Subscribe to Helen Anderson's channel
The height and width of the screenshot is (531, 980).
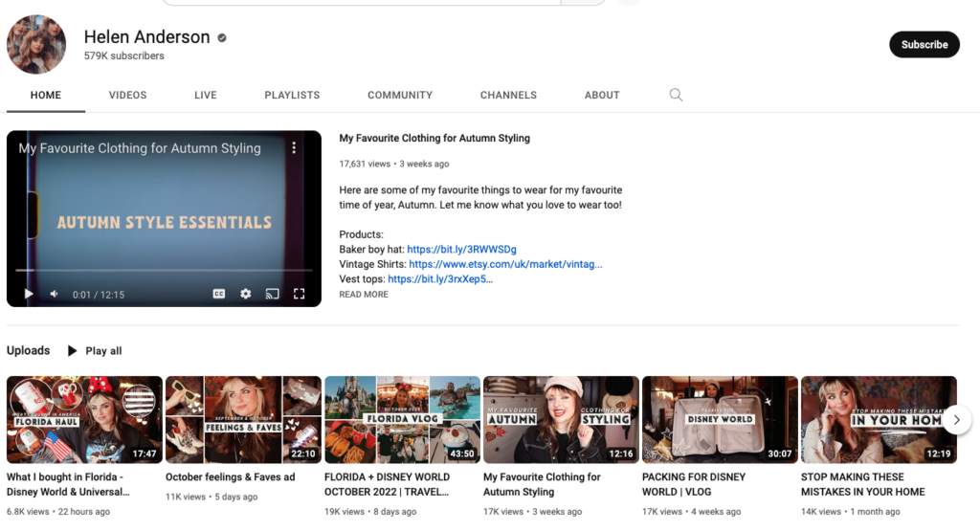coord(924,45)
